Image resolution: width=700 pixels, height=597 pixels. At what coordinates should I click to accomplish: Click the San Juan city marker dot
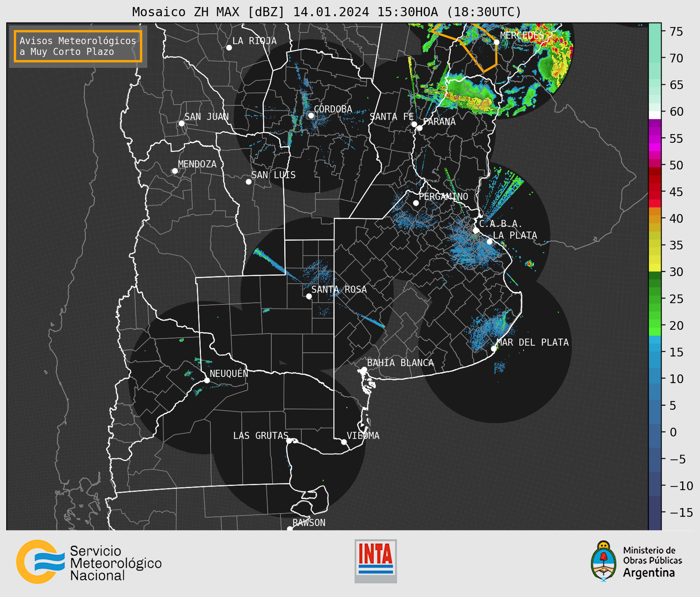pyautogui.click(x=181, y=123)
